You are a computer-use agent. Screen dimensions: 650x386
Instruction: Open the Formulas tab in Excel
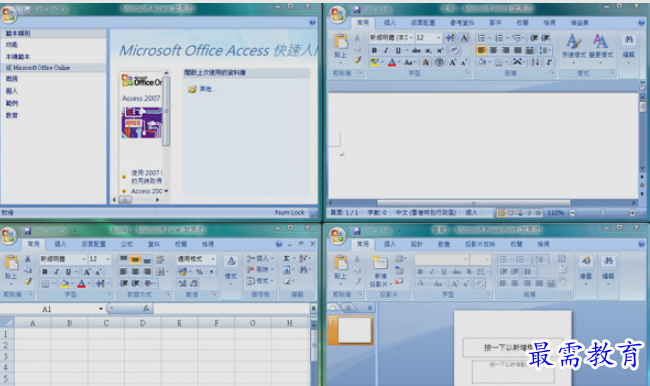click(126, 244)
